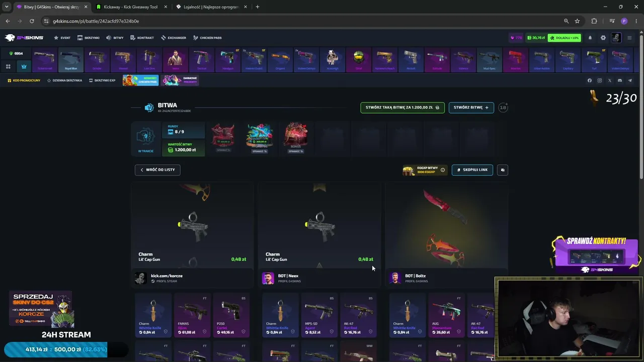Click the grid view icon in live drops
644x362 pixels.
tap(8, 66)
